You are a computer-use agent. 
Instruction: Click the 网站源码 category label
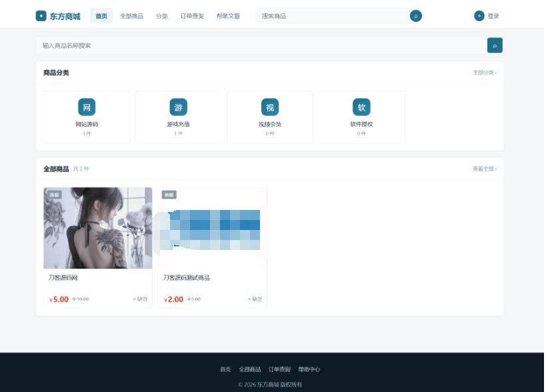tap(87, 124)
